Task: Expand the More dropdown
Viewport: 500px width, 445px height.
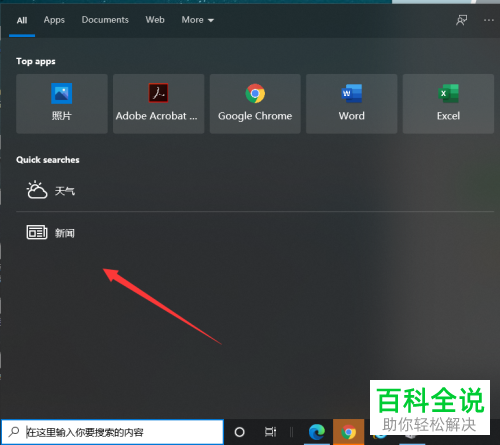Action: click(198, 20)
